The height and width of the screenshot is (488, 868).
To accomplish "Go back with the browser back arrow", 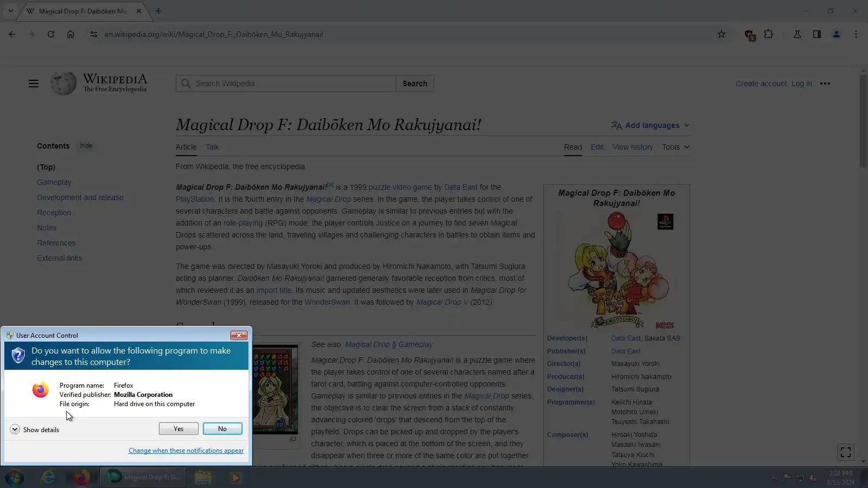I will click(x=12, y=34).
